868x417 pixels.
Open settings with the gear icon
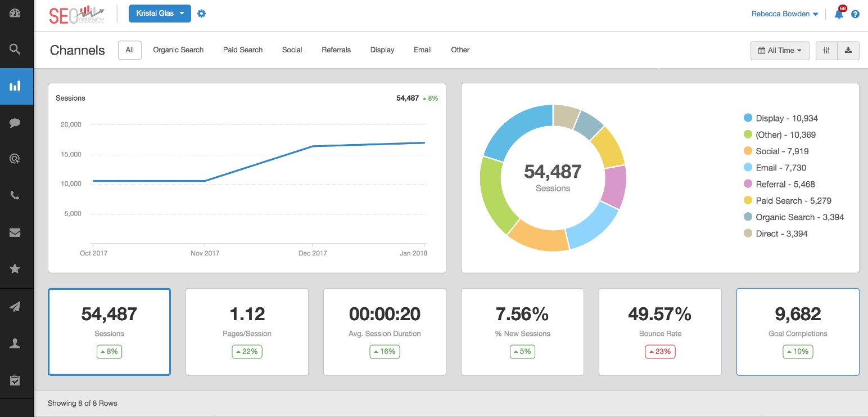(201, 14)
